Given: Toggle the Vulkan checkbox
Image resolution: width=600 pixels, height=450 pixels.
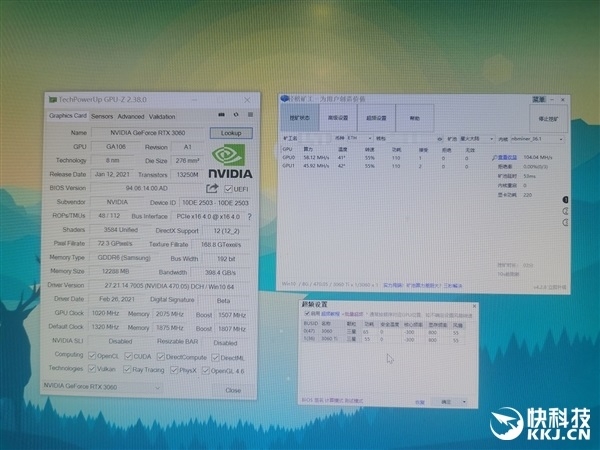Looking at the screenshot, I should (92, 369).
